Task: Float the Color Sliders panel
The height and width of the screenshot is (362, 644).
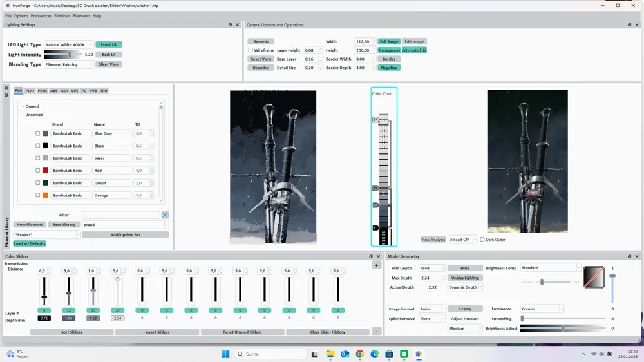Action: (371, 256)
